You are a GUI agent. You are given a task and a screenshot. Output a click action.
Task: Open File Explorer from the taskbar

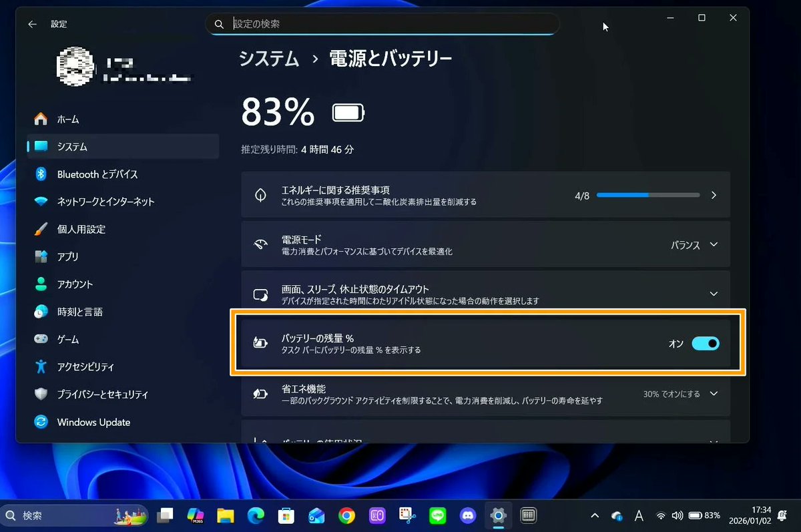226,515
